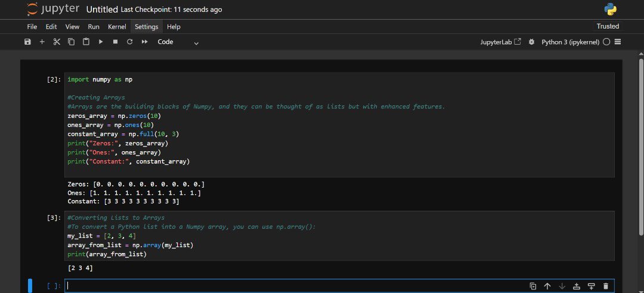The height and width of the screenshot is (293, 644).
Task: Click the Ones output line
Action: pyautogui.click(x=134, y=193)
